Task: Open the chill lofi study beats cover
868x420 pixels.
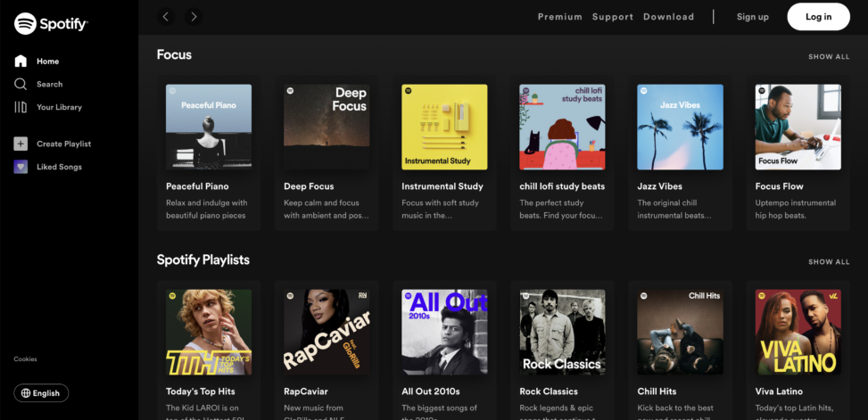Action: click(x=562, y=127)
